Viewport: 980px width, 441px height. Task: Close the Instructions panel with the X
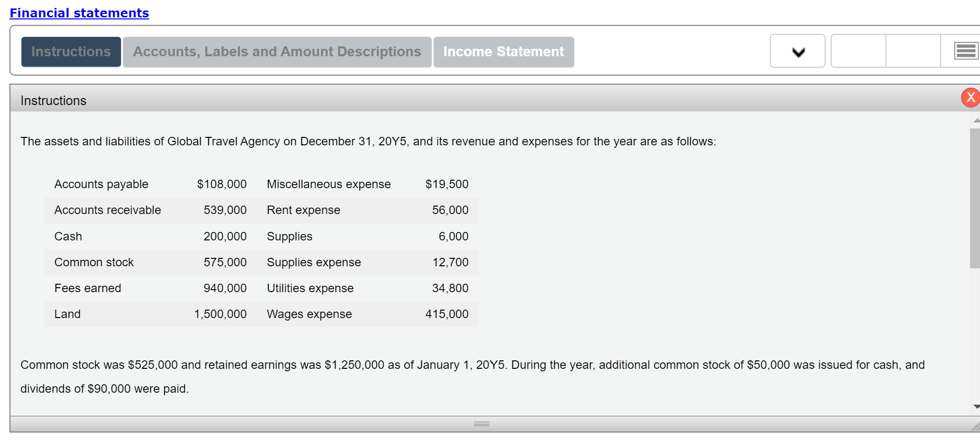(970, 98)
